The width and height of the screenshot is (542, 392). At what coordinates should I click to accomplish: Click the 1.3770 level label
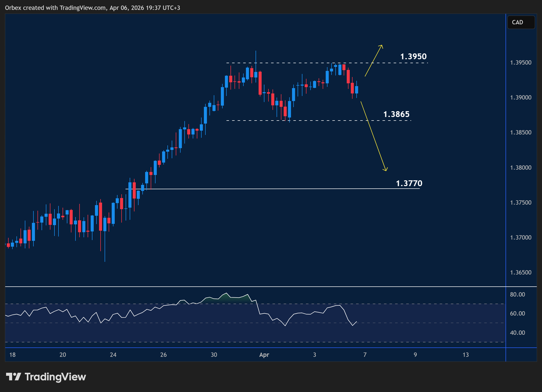click(x=409, y=183)
